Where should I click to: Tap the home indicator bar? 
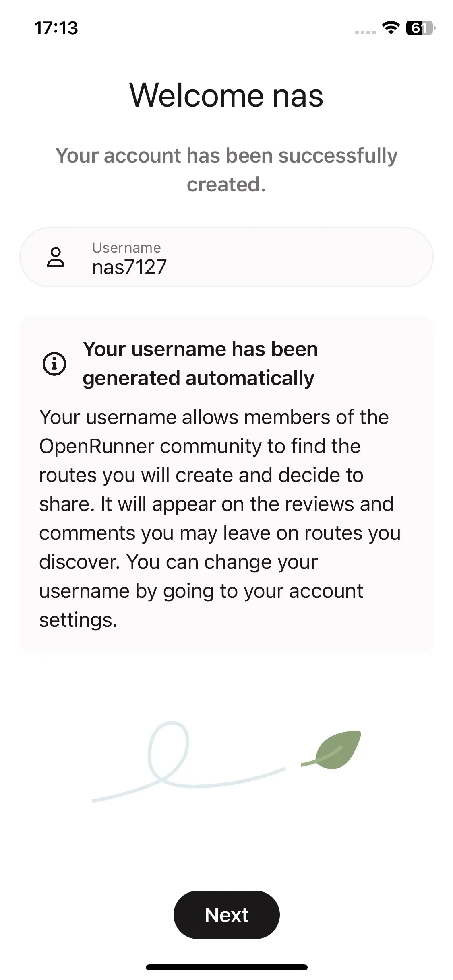click(x=226, y=967)
